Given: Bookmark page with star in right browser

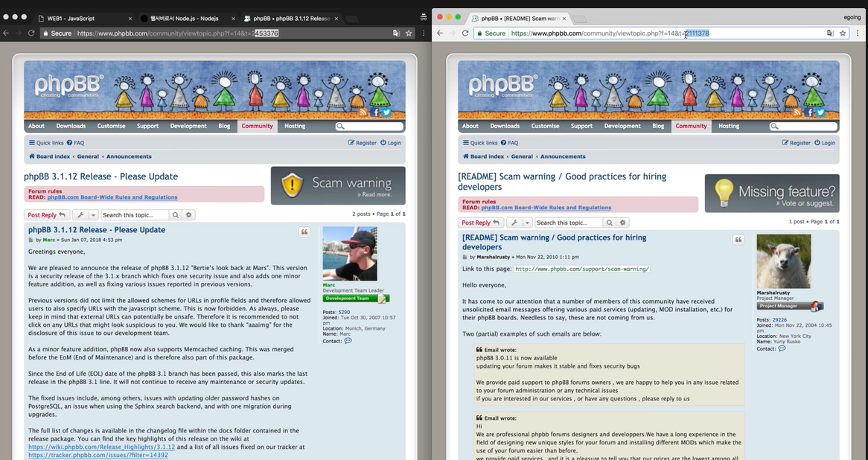Looking at the screenshot, I should pos(843,33).
